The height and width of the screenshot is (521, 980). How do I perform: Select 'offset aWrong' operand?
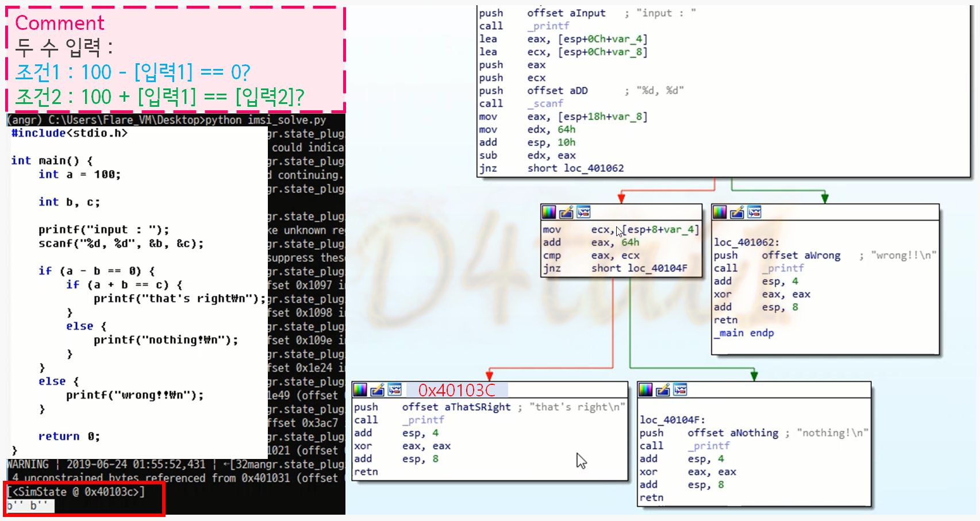click(801, 255)
